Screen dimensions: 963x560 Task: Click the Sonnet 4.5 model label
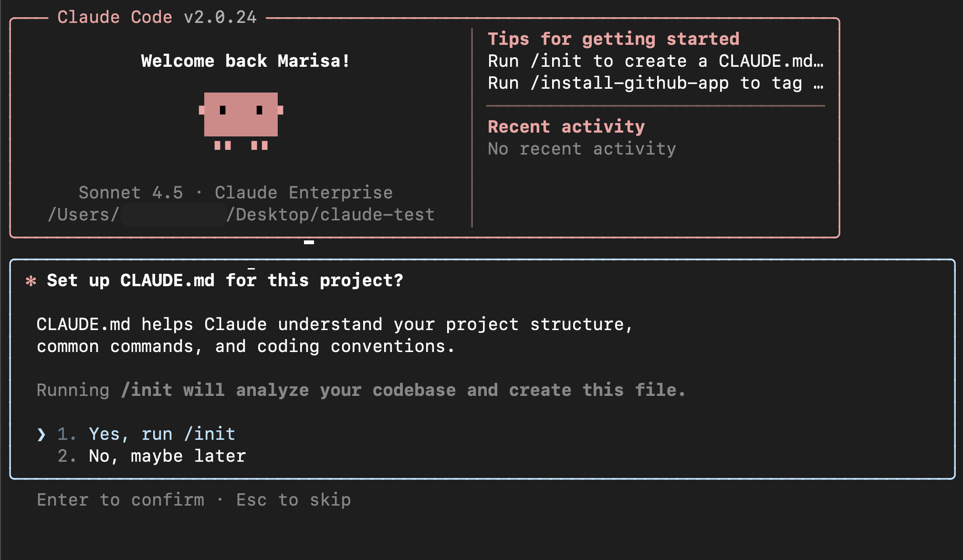tap(131, 193)
